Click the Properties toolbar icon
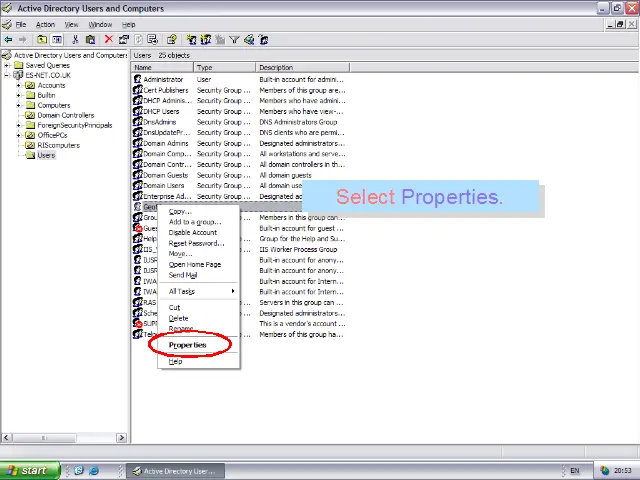This screenshot has width=640, height=480. pos(123,40)
